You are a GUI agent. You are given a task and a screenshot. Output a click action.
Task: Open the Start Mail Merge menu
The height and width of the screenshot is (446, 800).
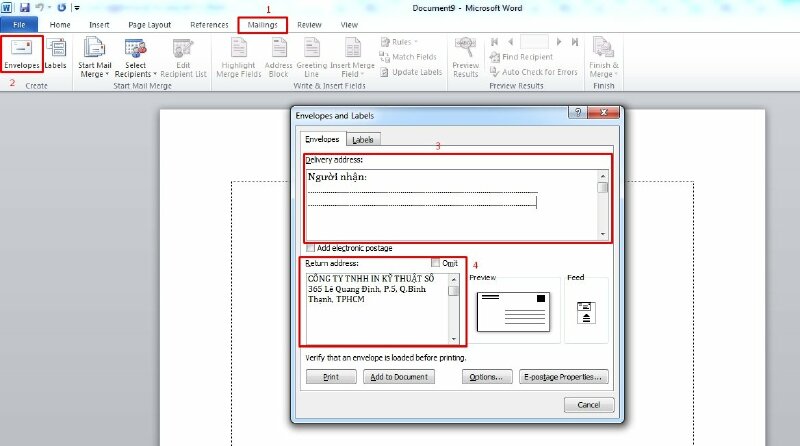94,55
